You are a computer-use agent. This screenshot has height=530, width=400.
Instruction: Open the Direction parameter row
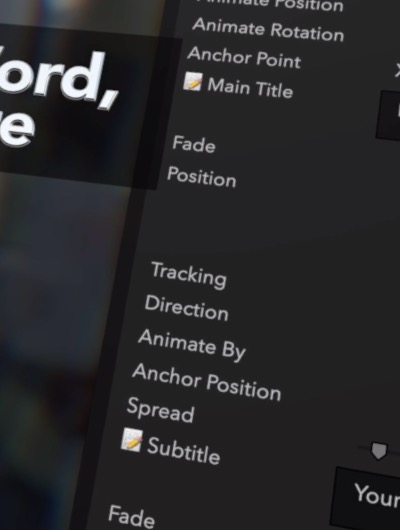[187, 308]
